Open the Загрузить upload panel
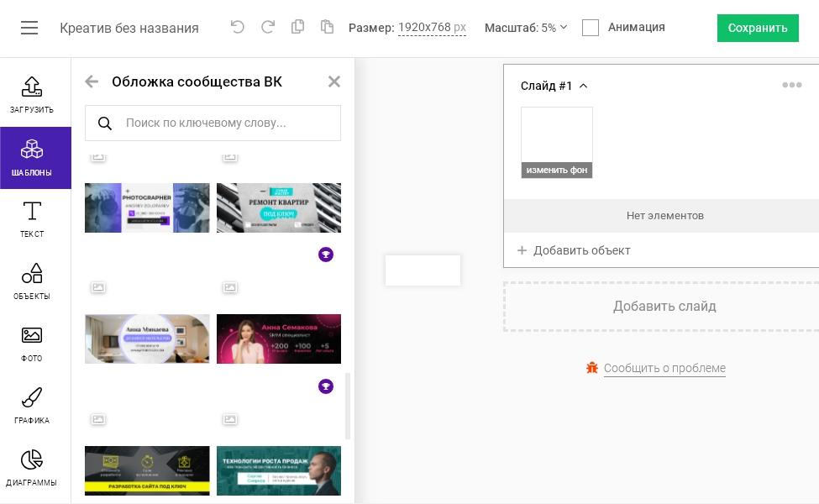 click(32, 95)
